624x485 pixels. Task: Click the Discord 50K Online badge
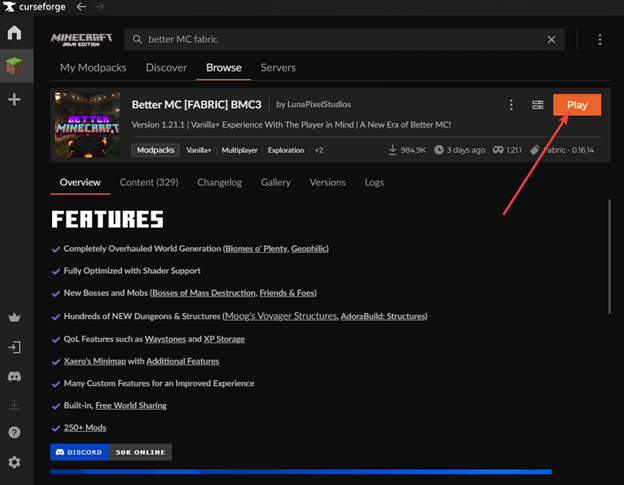click(111, 452)
